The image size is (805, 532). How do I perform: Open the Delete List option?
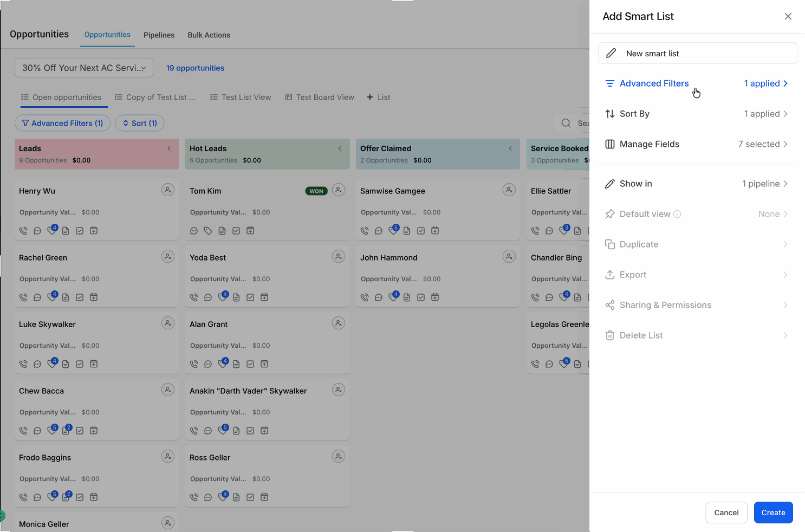pyautogui.click(x=697, y=335)
